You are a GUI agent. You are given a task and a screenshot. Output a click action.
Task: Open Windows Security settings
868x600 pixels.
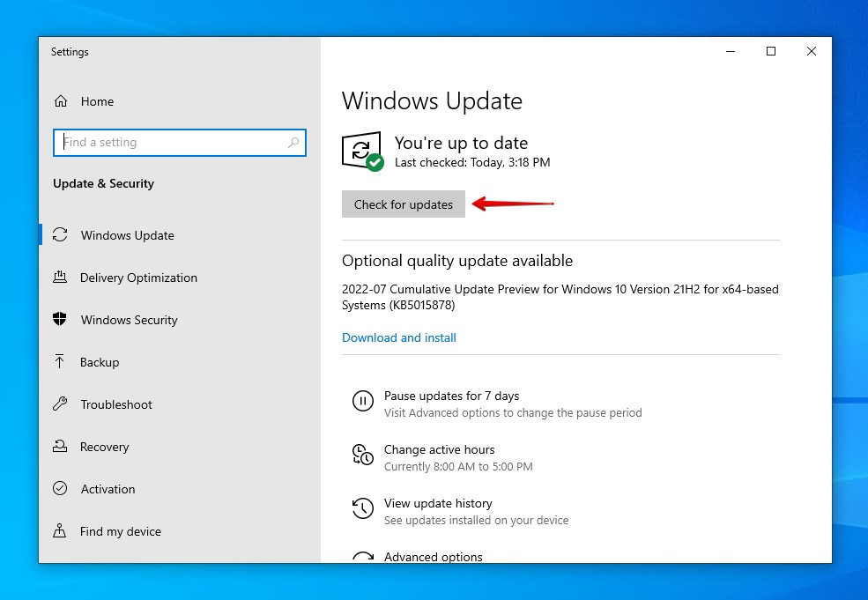pyautogui.click(x=128, y=320)
